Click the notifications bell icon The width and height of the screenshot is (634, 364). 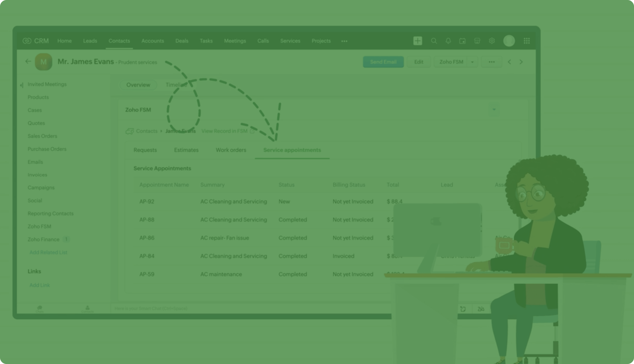pyautogui.click(x=448, y=40)
